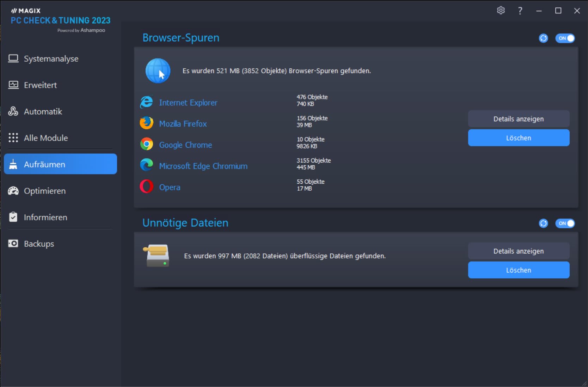The height and width of the screenshot is (387, 588).
Task: Minimize the application window
Action: click(539, 11)
